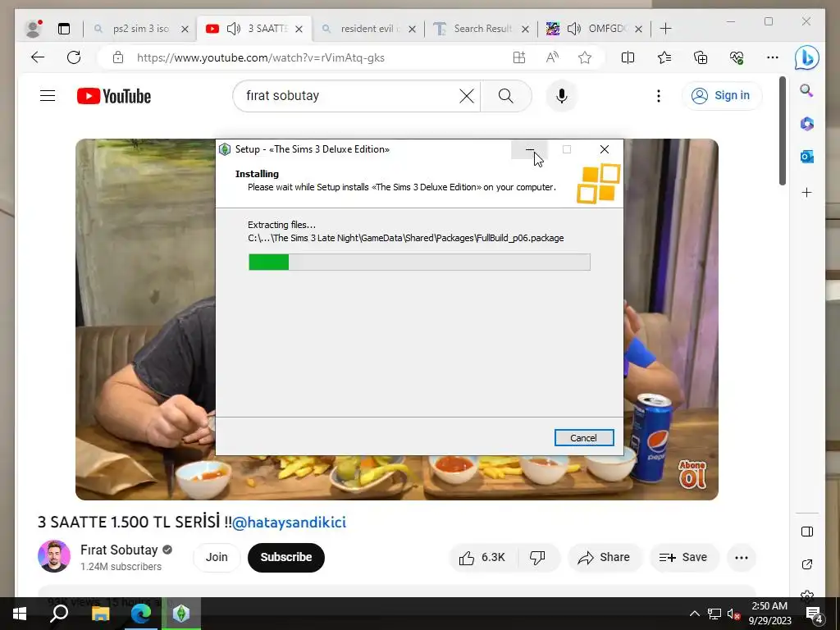The image size is (840, 630).
Task: Open the tab actions menu icon
Action: 64,29
